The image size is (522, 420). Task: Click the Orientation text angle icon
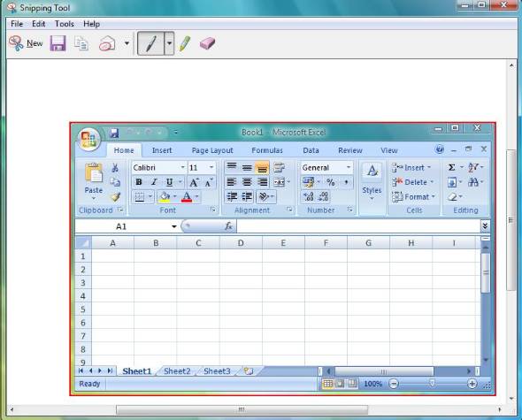264,197
